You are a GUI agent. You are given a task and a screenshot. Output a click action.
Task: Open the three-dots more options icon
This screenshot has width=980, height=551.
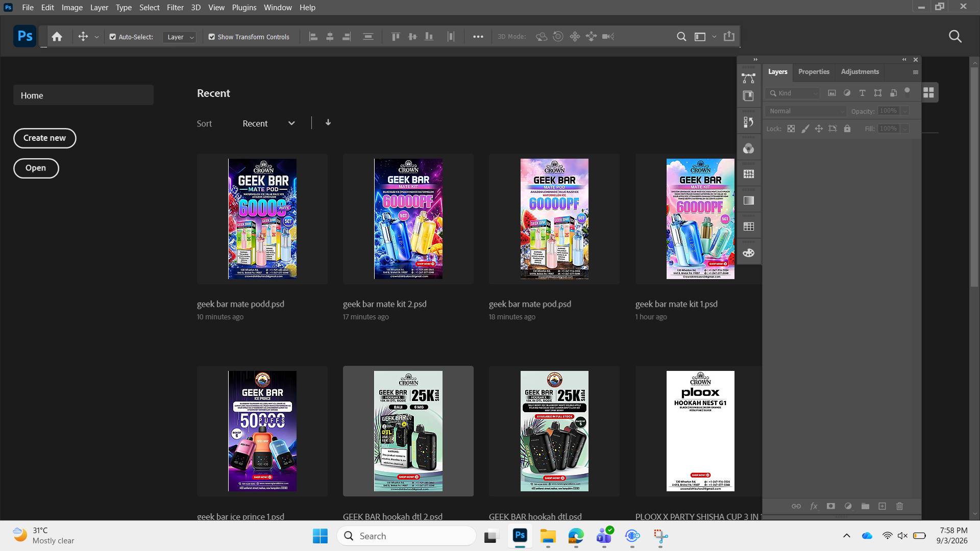478,37
